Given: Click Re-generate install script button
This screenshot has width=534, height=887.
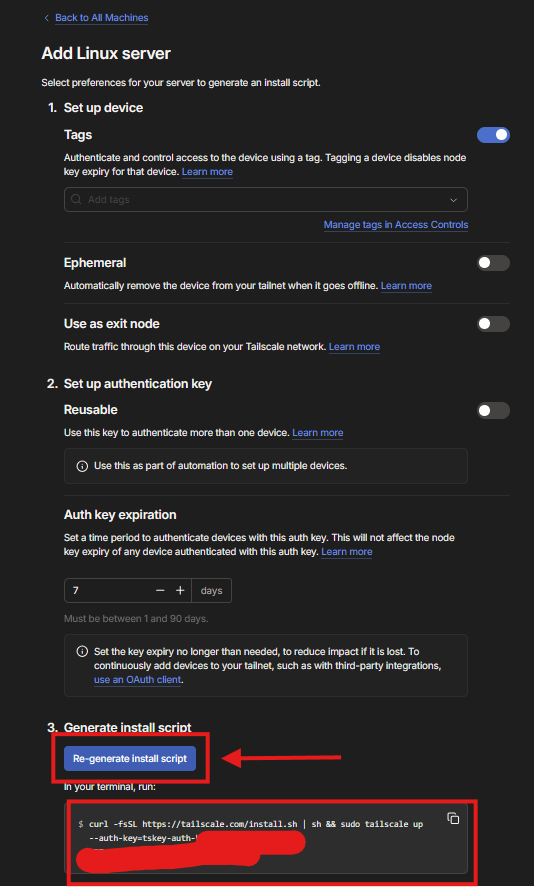Looking at the screenshot, I should 130,759.
